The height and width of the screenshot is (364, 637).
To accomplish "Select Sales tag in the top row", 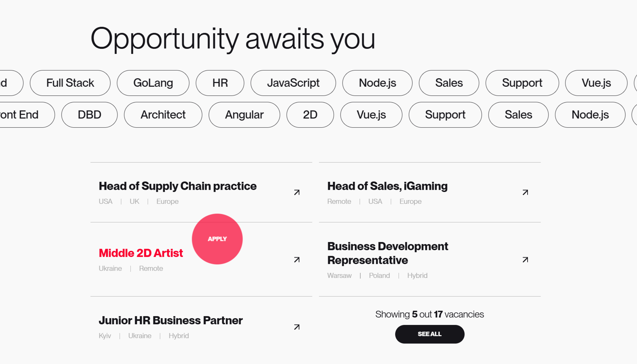I will 449,83.
